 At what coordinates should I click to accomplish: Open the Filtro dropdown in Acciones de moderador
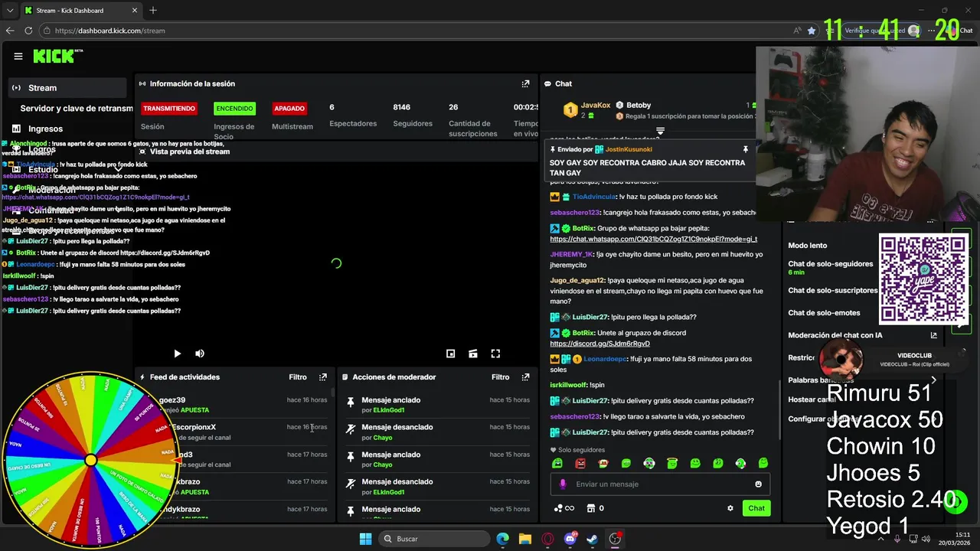tap(500, 377)
